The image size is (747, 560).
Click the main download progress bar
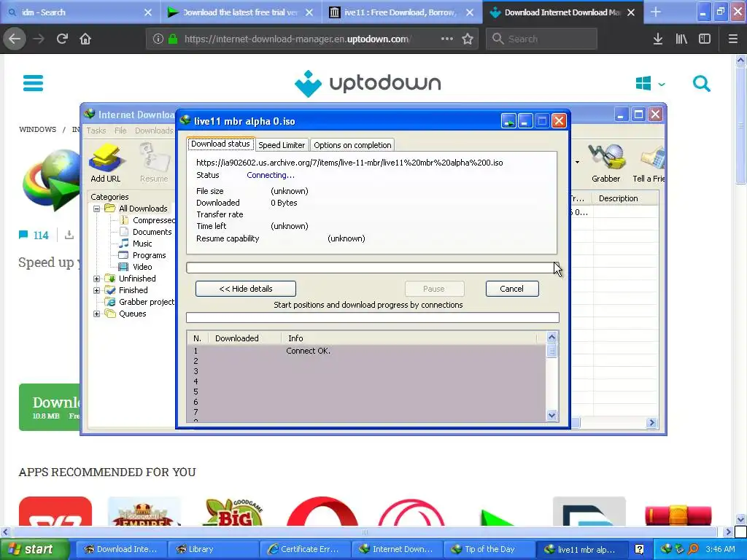click(371, 268)
